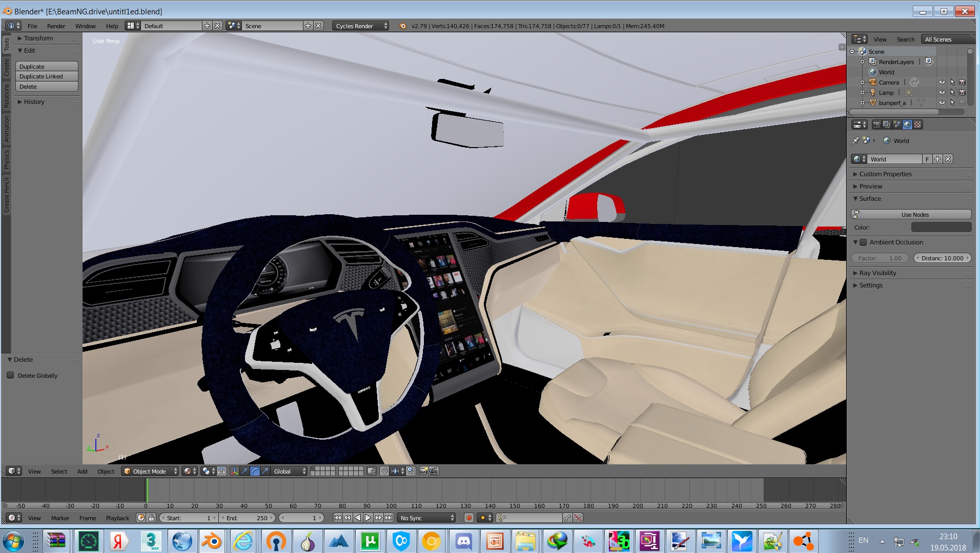Open the Texture properties tab icon
980x553 pixels.
coord(917,125)
